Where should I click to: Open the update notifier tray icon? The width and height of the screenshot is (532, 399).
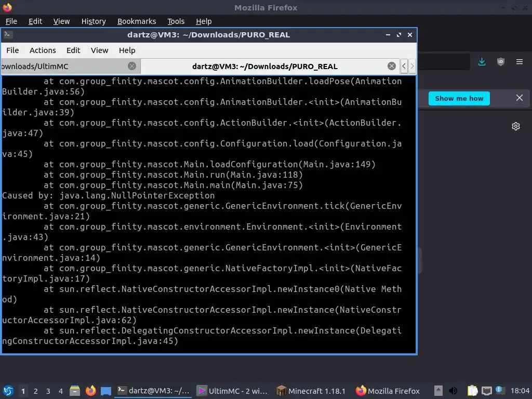coord(500,390)
